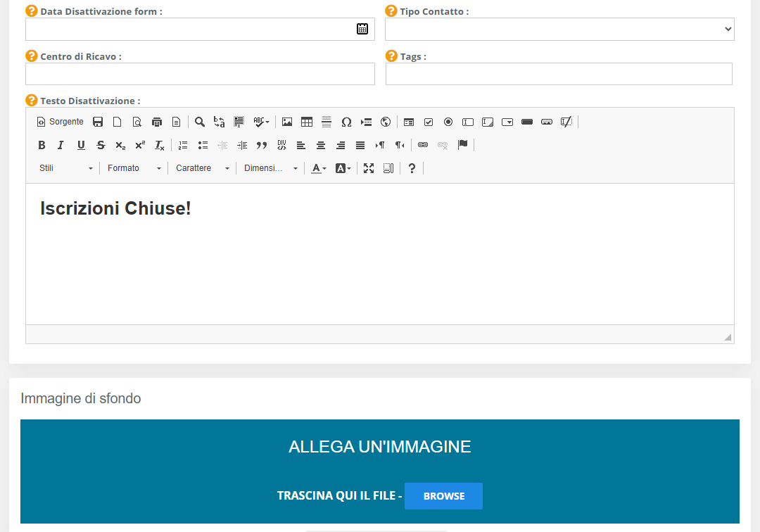Insert a special character with the Ω icon
Viewport: 760px width, 532px height.
[x=346, y=121]
